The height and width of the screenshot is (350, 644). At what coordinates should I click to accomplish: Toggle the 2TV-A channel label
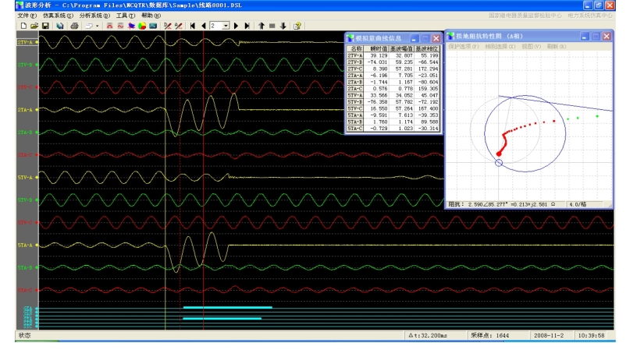coord(26,42)
